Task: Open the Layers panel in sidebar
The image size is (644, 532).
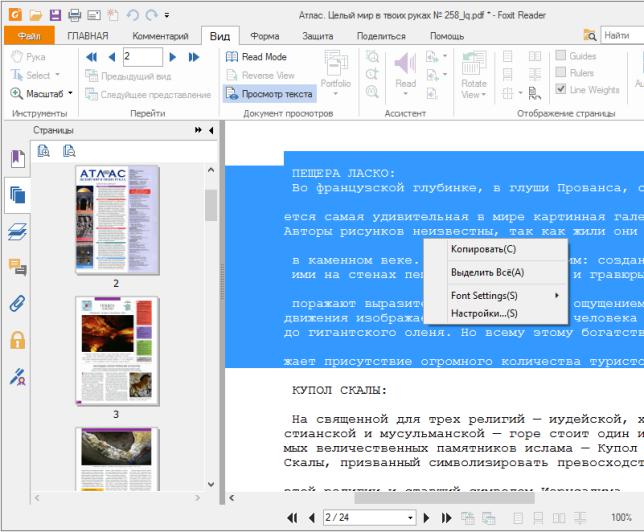Action: (x=18, y=232)
